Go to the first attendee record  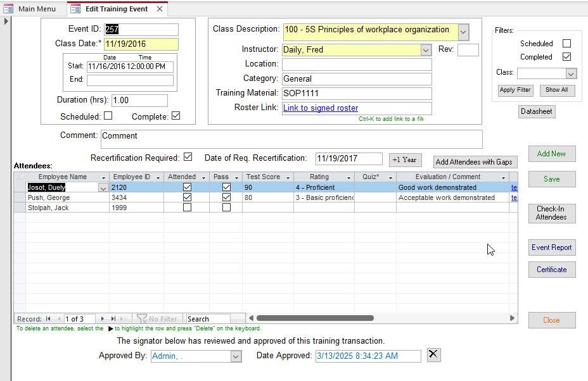tap(48, 319)
